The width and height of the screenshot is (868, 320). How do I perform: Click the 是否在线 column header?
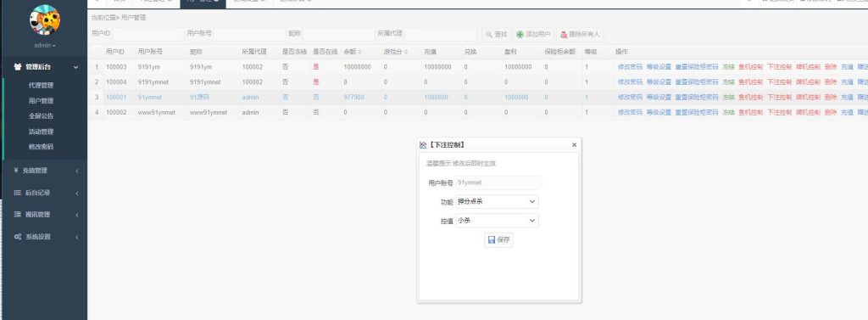(x=325, y=52)
